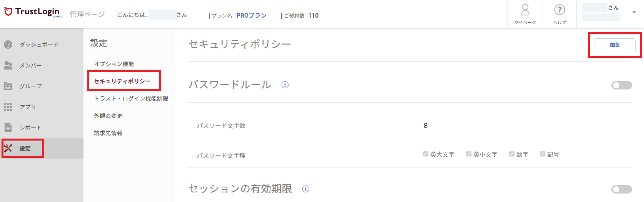The width and height of the screenshot is (644, 202).
Task: Click the Reports document icon
Action: coord(8,127)
